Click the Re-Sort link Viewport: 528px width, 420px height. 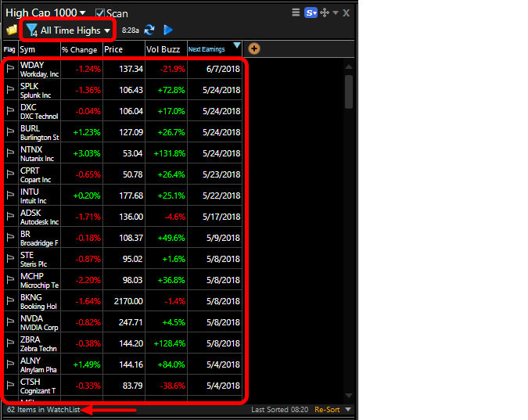point(327,410)
